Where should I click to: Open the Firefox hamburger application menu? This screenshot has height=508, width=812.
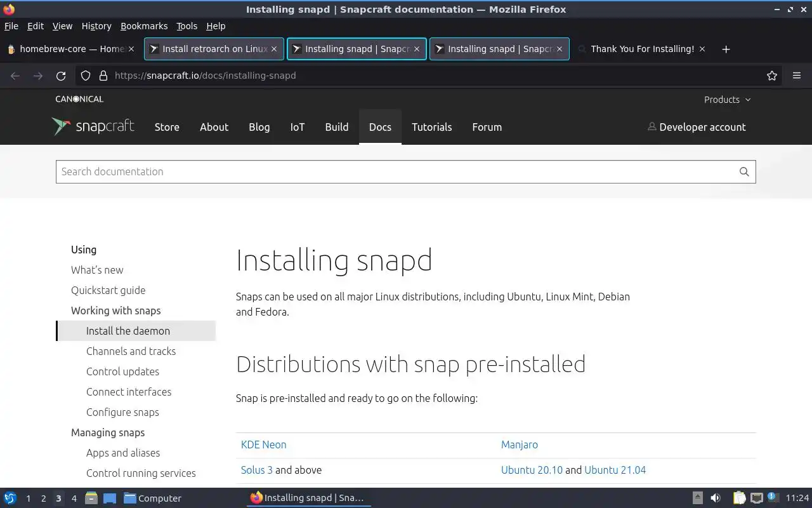797,76
